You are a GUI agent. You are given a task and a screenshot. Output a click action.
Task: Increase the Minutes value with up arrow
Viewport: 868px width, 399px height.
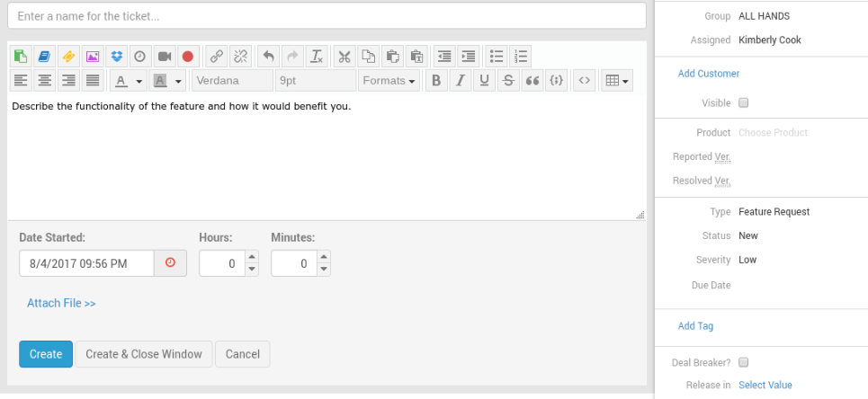324,257
